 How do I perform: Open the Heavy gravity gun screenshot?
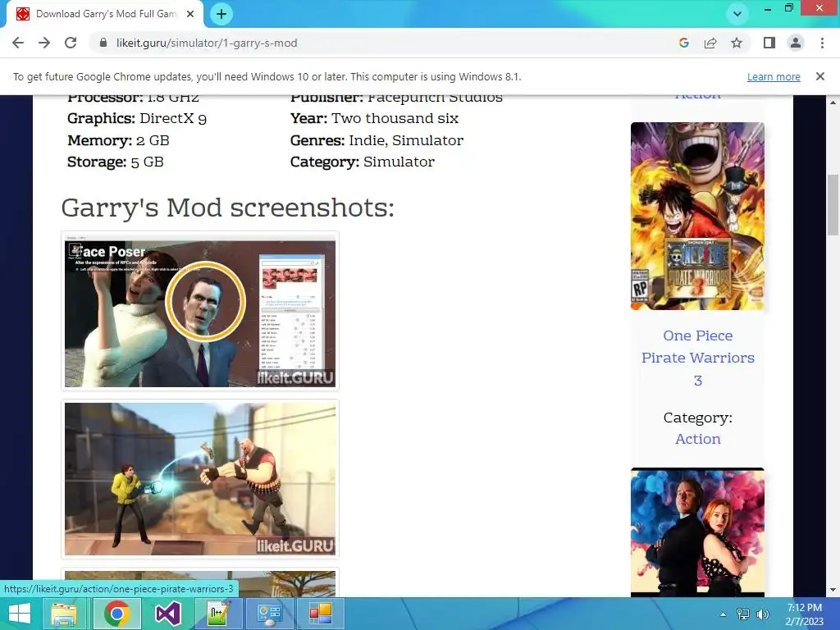(200, 479)
